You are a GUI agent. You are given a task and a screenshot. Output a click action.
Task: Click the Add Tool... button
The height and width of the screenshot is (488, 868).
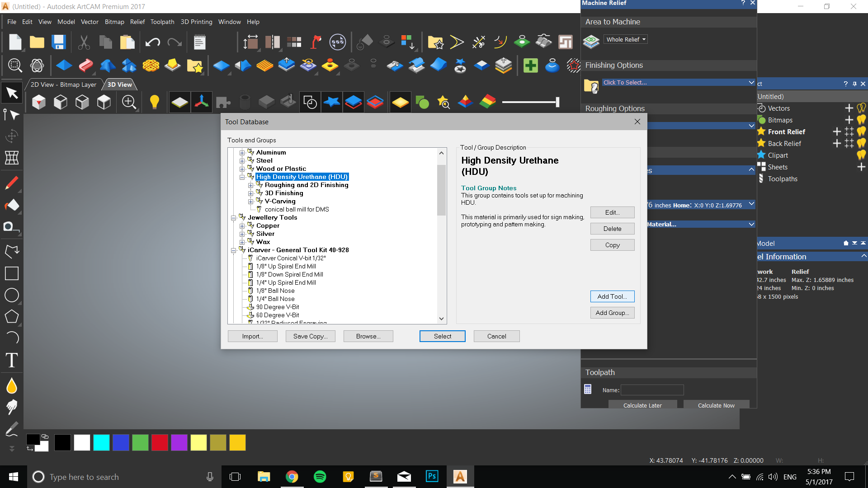[613, 296]
